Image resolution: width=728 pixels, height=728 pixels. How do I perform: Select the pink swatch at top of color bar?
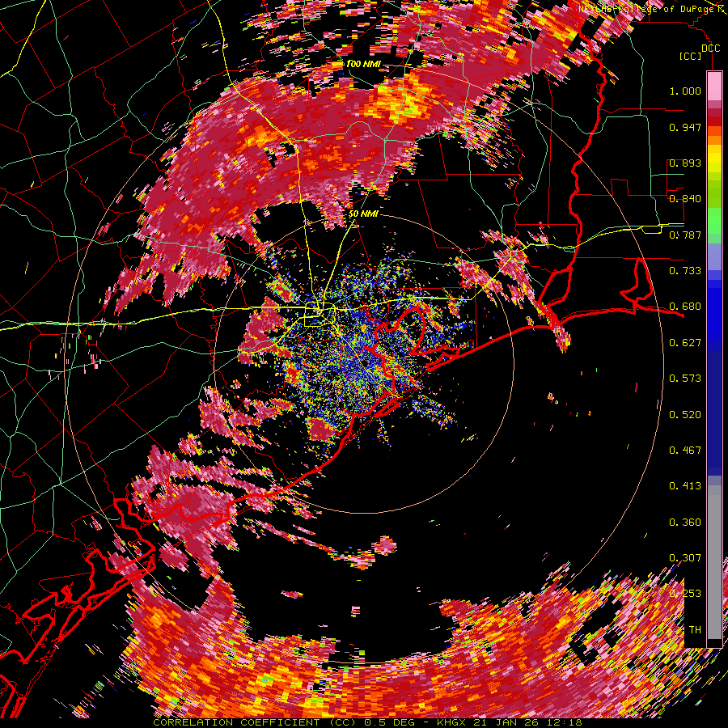(x=714, y=86)
